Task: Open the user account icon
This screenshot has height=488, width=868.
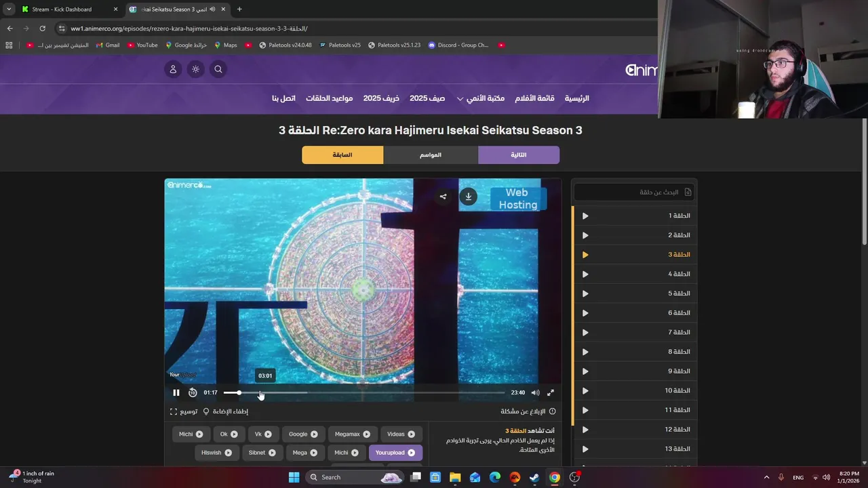Action: click(173, 69)
